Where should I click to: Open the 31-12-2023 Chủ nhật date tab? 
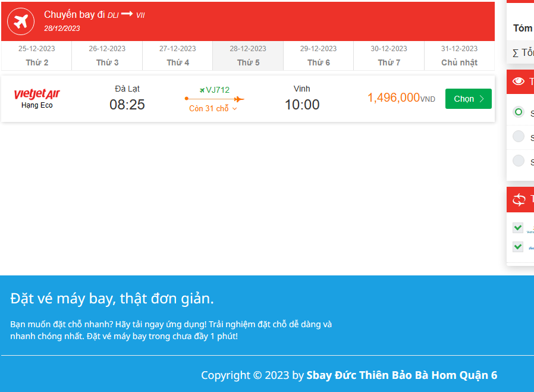click(459, 55)
